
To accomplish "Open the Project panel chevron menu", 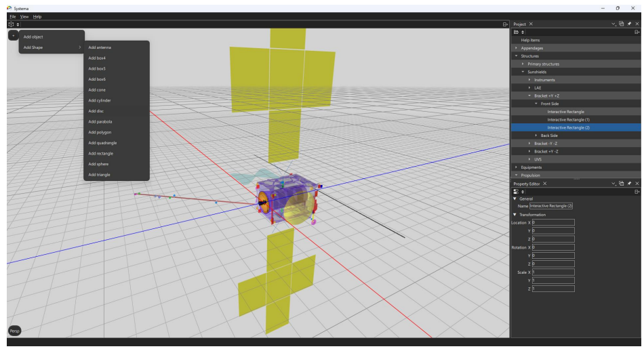I will pos(613,24).
